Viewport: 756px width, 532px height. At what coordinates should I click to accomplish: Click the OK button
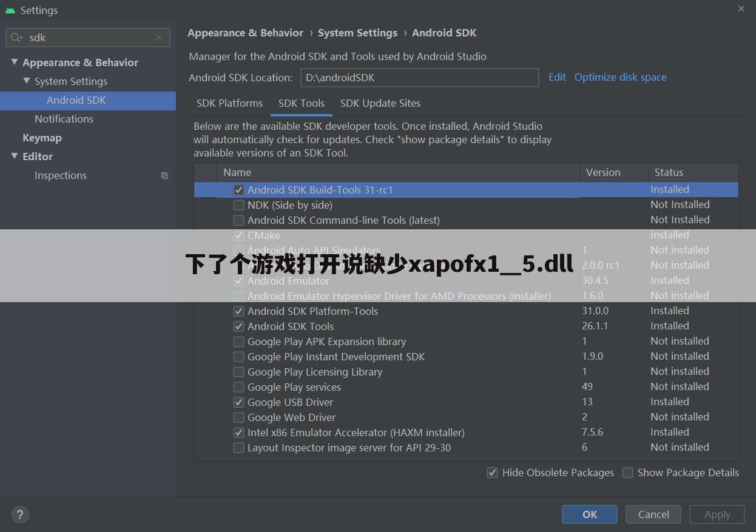tap(590, 514)
